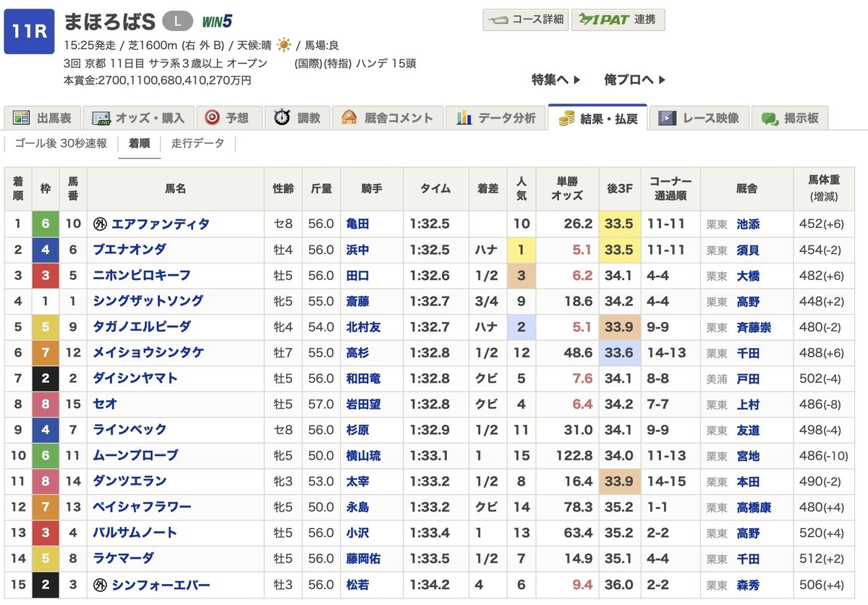The image size is (868, 605).
Task: Click the IPAT 連携 button
Action: coord(618,20)
